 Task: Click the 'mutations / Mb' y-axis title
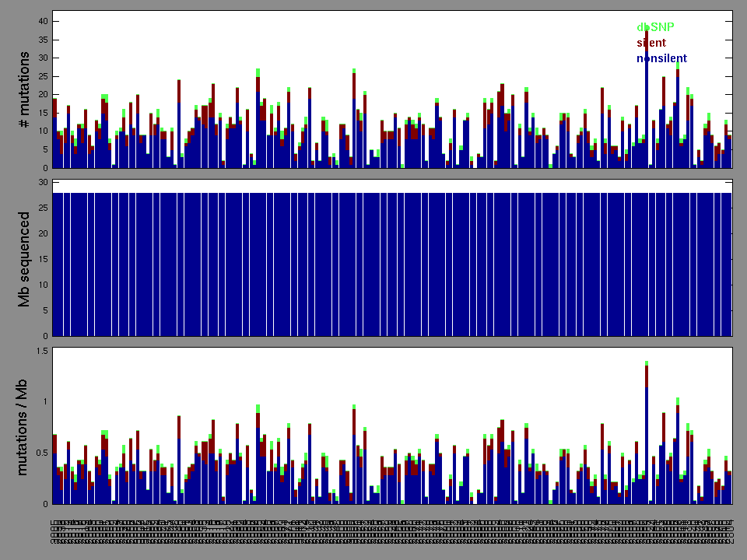[x=25, y=426]
